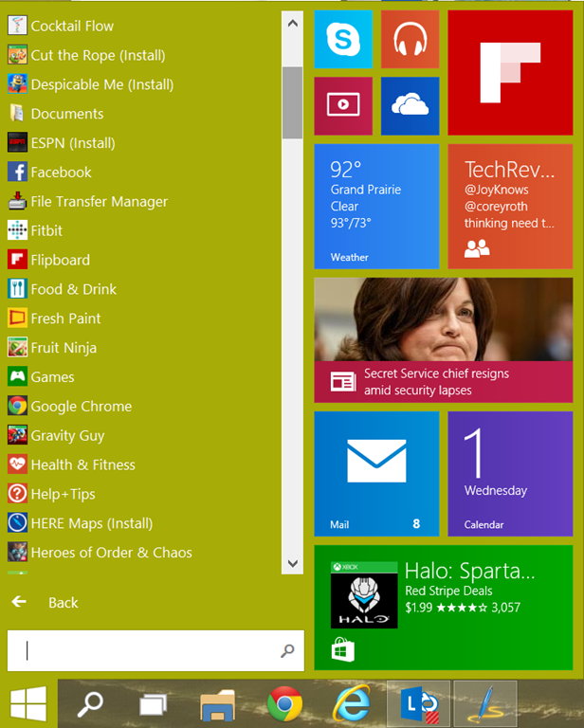Launch Chrome from the taskbar

pyautogui.click(x=284, y=704)
